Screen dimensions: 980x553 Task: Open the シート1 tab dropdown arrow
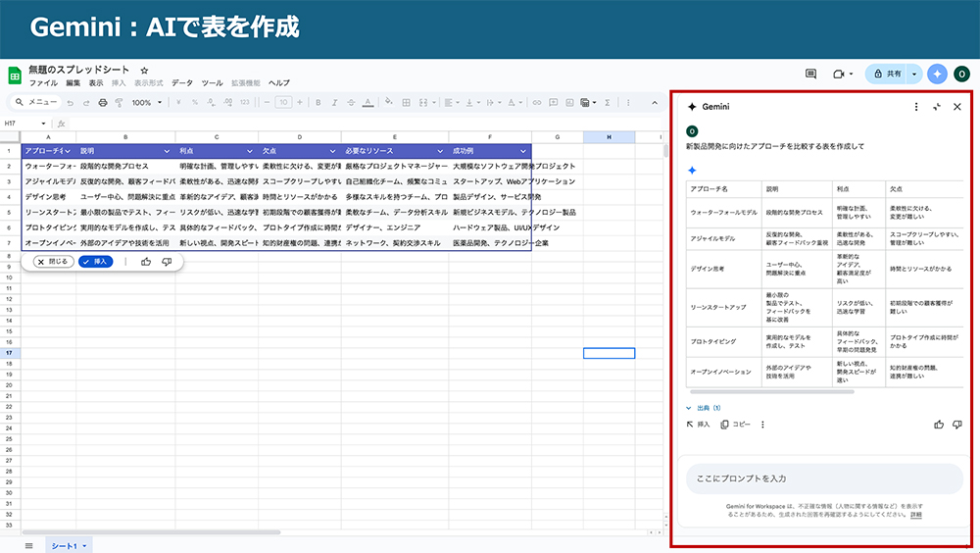tap(84, 547)
